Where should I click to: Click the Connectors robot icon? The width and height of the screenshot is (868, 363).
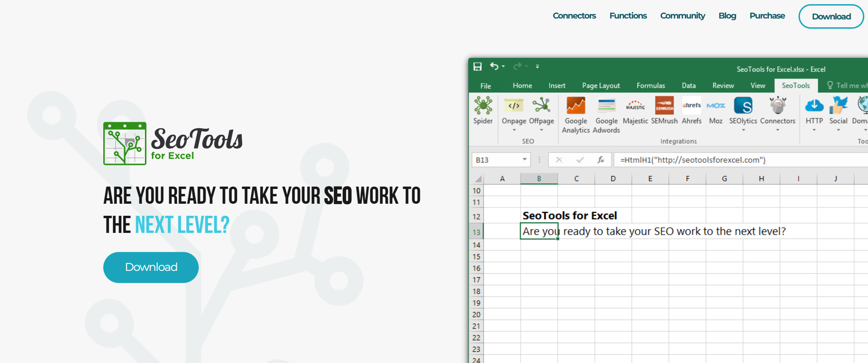click(778, 106)
